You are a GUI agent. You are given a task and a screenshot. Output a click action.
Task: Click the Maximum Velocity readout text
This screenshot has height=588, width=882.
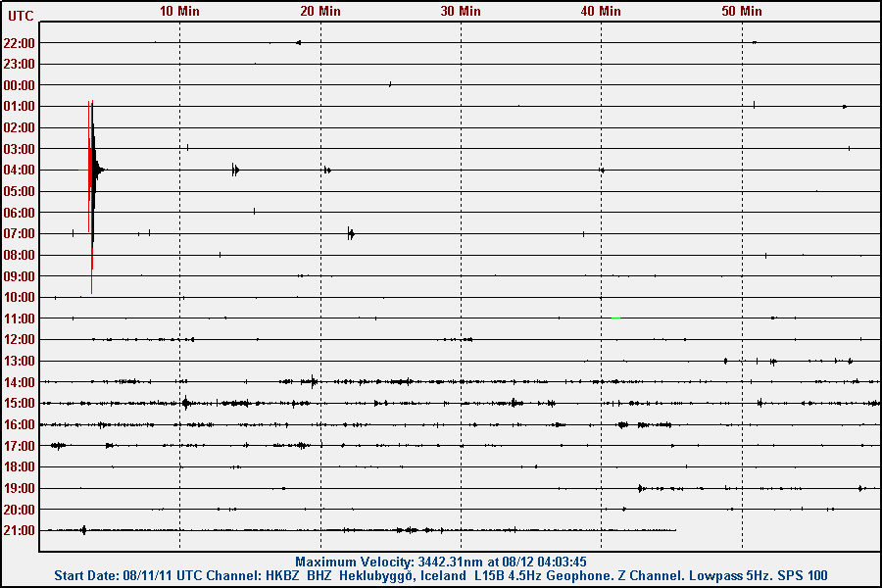(441, 562)
